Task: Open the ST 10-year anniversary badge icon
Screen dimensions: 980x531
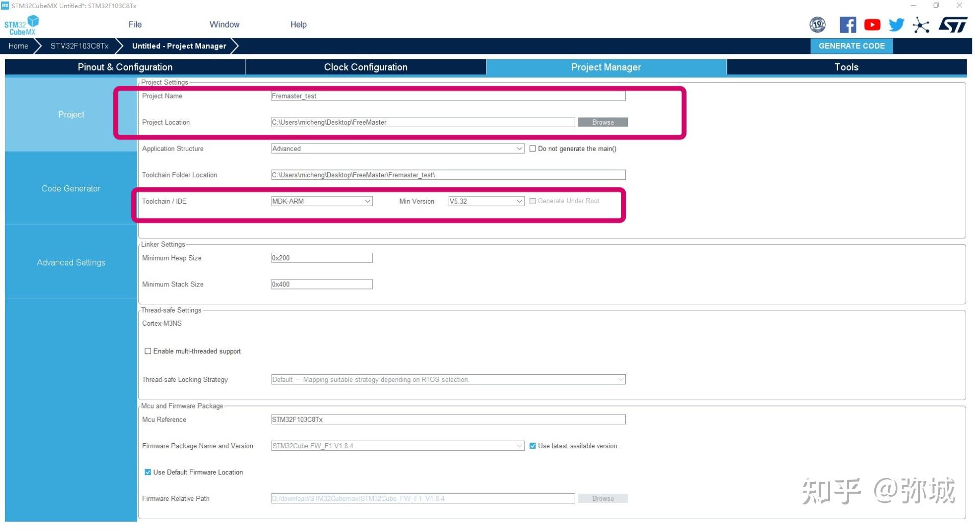Action: (817, 25)
